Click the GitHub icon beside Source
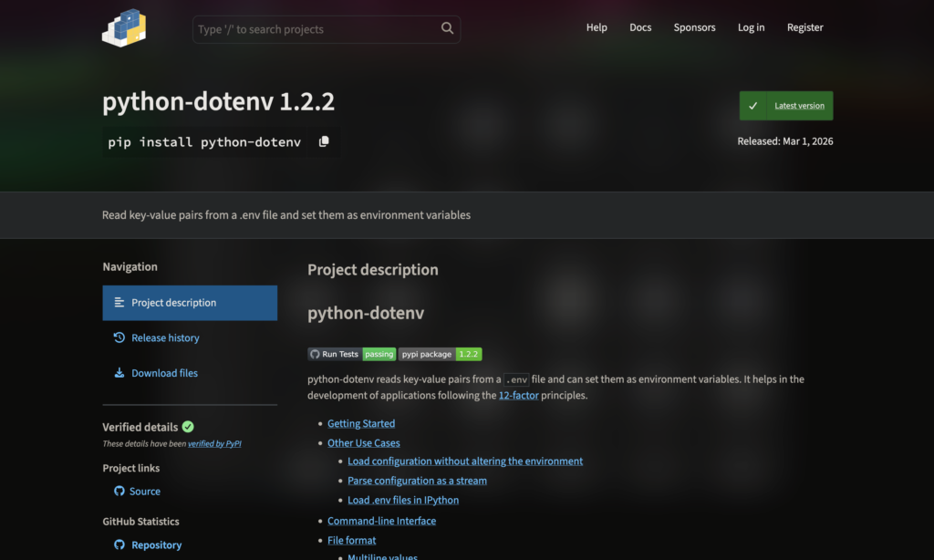 coord(119,491)
